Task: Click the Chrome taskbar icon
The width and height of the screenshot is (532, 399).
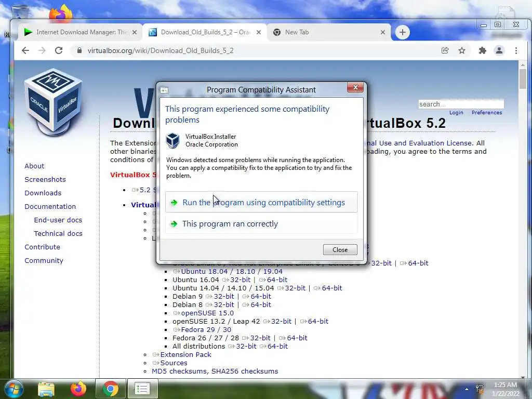Action: click(x=110, y=389)
